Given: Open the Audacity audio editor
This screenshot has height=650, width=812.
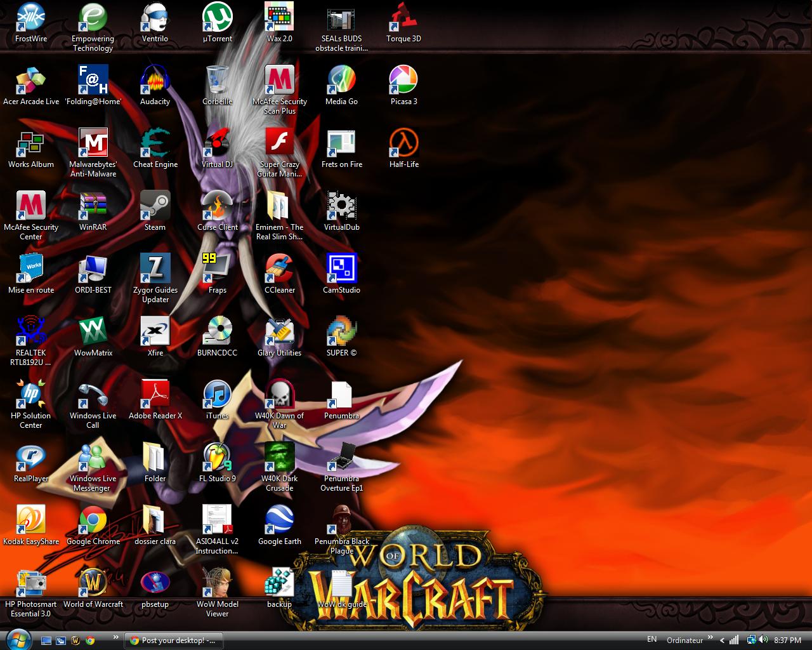Looking at the screenshot, I should click(154, 79).
